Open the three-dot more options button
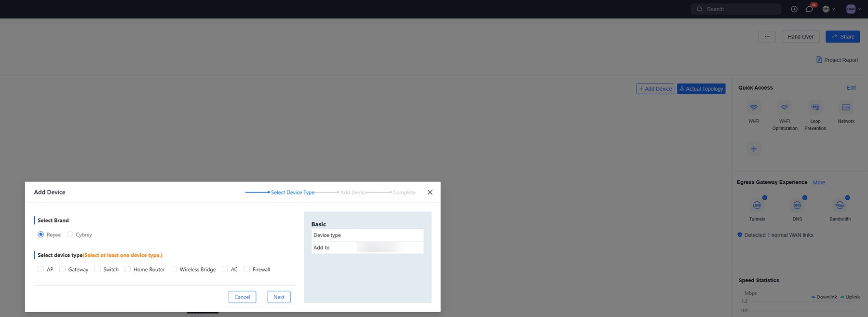This screenshot has width=868, height=317. (x=767, y=37)
